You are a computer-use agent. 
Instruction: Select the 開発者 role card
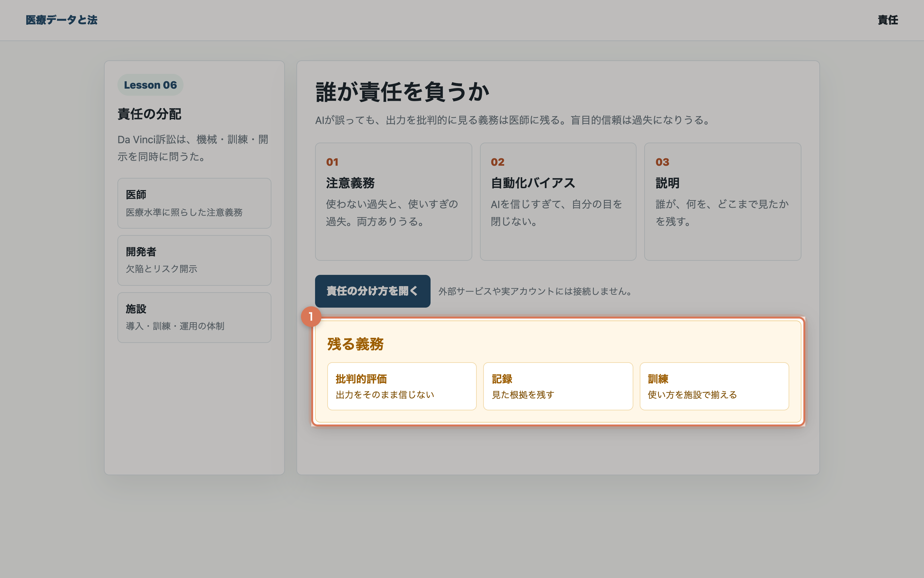click(194, 260)
